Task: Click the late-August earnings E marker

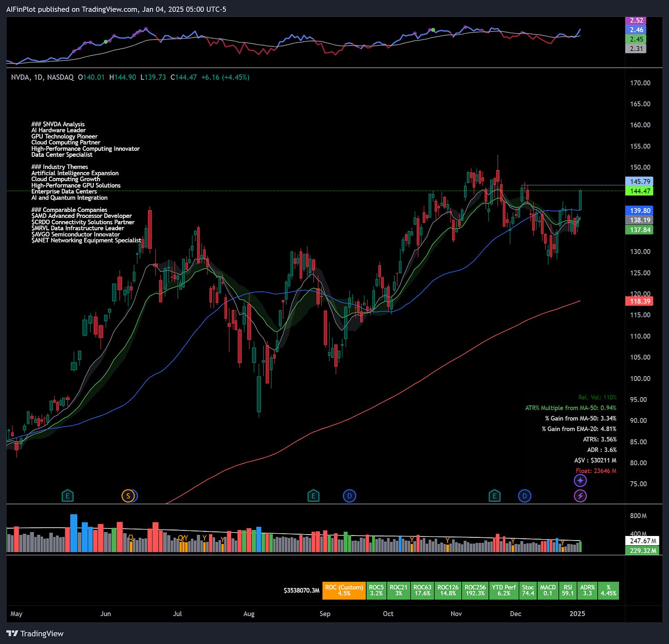Action: [x=313, y=496]
